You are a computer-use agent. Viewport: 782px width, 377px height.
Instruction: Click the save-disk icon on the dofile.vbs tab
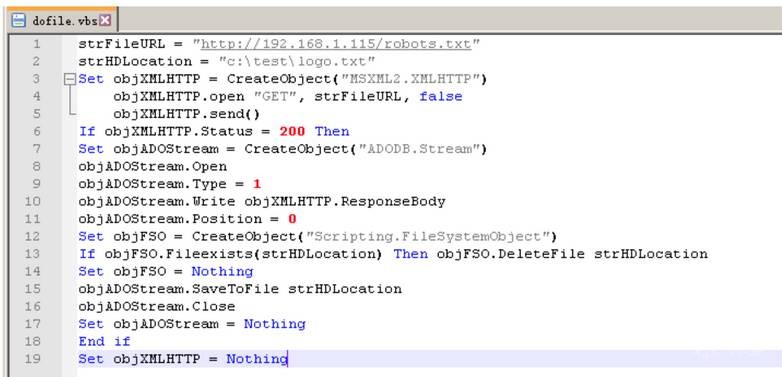click(19, 20)
